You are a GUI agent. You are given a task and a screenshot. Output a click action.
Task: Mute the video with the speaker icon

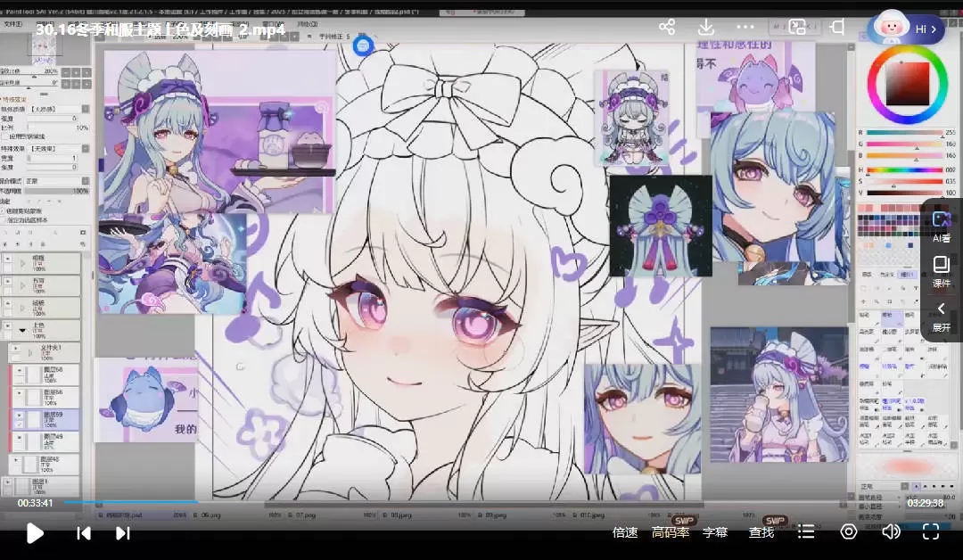click(891, 531)
